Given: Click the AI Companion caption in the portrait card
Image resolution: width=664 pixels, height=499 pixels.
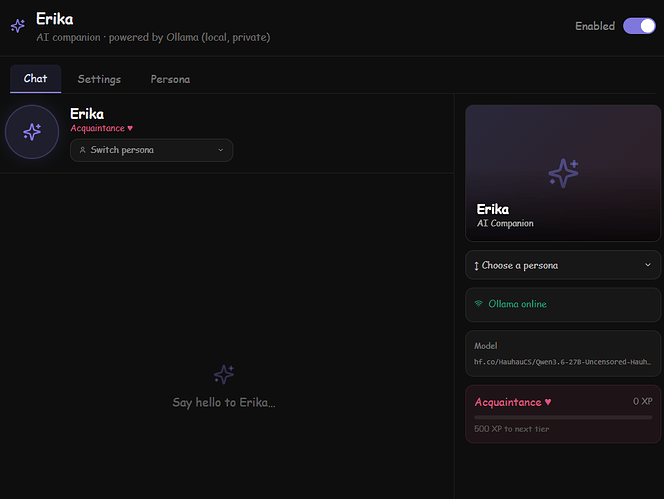Looking at the screenshot, I should pos(505,223).
